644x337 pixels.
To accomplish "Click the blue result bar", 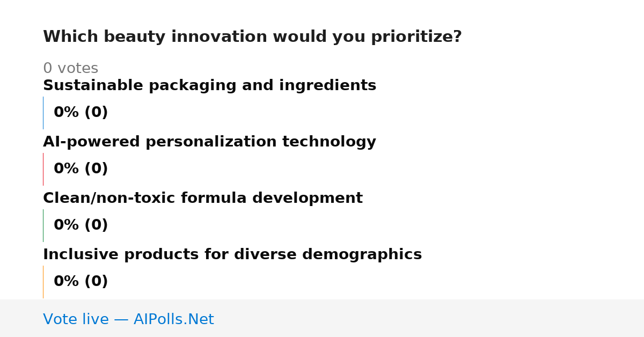I will pyautogui.click(x=43, y=113).
